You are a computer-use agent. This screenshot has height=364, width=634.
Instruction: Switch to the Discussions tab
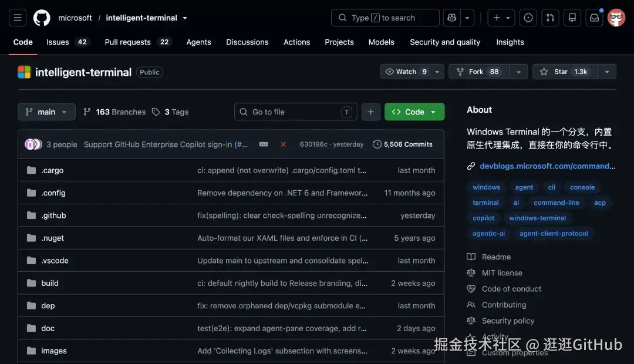click(247, 42)
